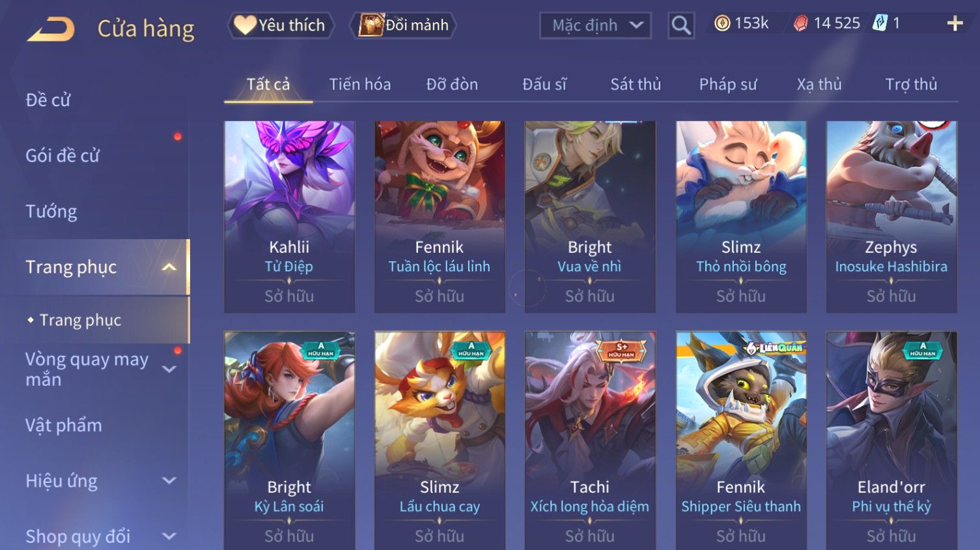The width and height of the screenshot is (980, 550).
Task: Expand Vòng quay may mắn section
Action: 169,369
